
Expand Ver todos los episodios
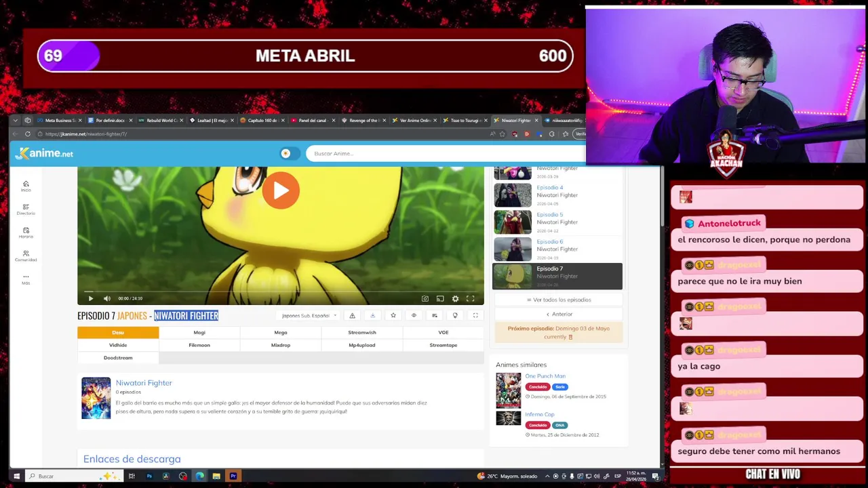tap(559, 300)
